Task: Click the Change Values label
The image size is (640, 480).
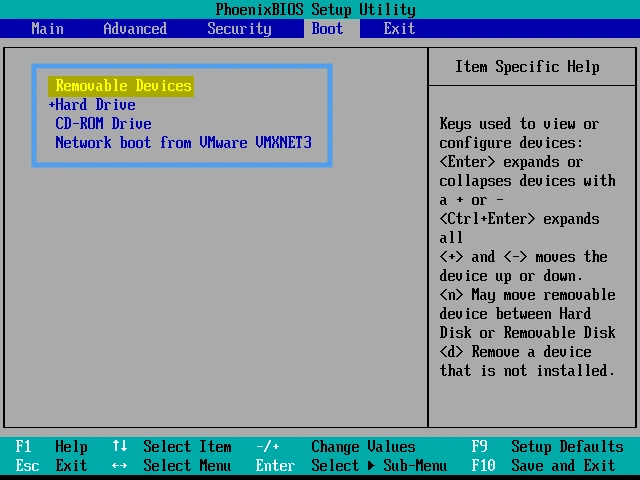Action: coord(363,447)
